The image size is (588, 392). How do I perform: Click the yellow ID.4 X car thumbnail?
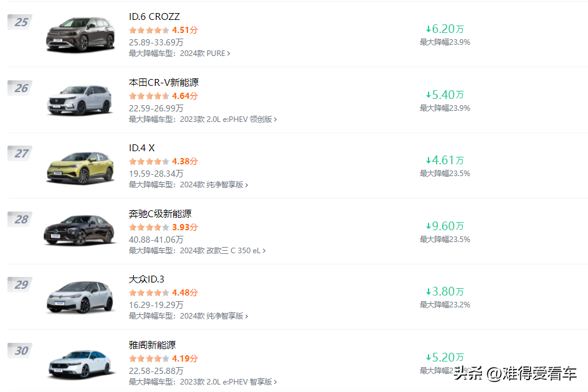[80, 166]
